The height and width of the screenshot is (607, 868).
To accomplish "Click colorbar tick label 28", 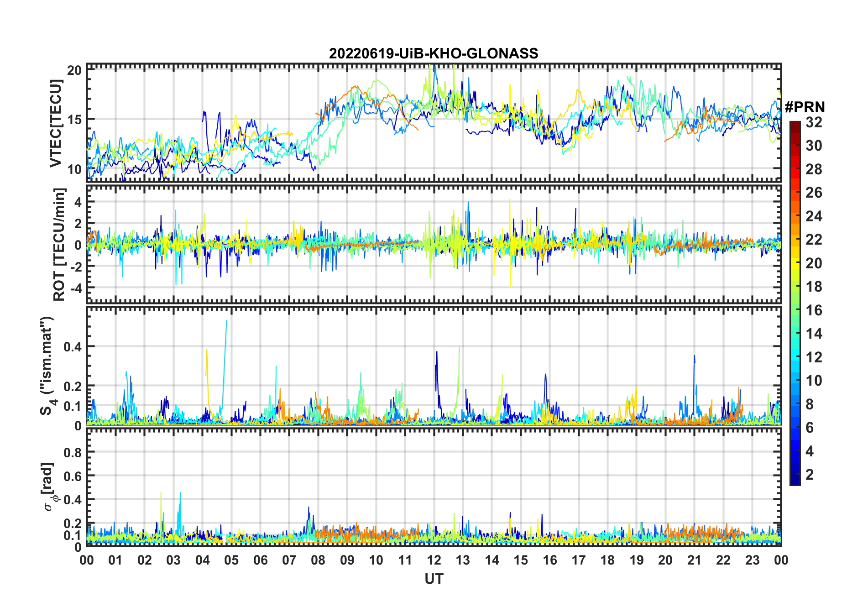I will (814, 169).
